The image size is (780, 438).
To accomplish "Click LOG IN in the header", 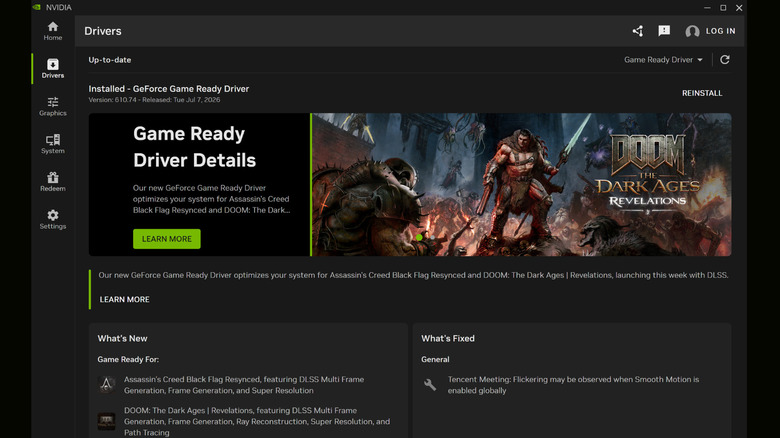I will coord(720,31).
